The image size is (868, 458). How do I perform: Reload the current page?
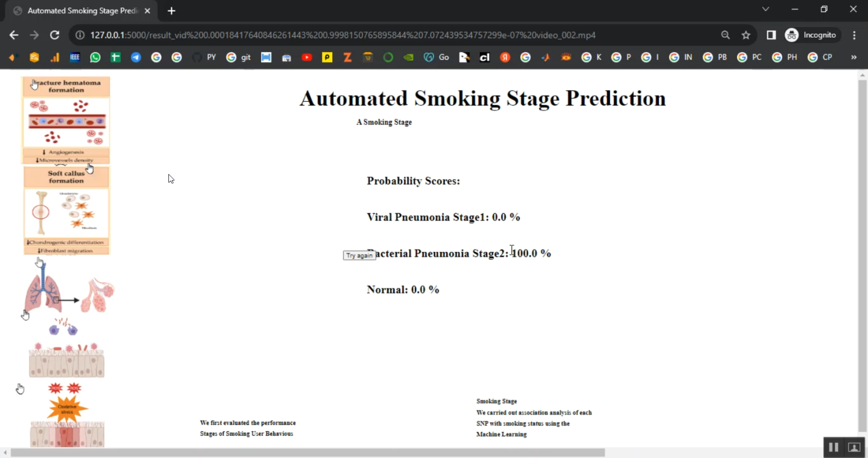click(54, 35)
